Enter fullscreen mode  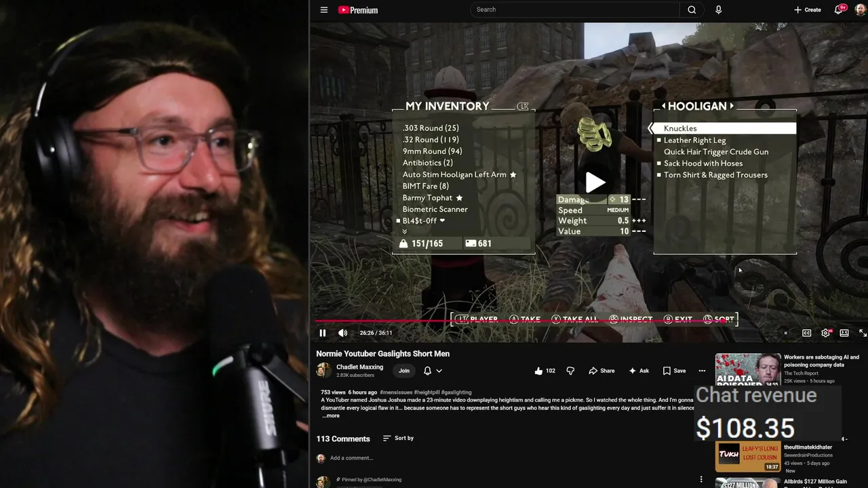[863, 333]
